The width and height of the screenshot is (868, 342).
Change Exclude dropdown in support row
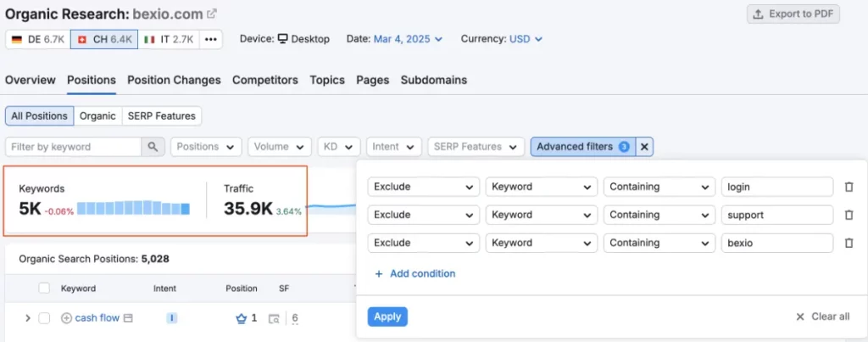424,215
